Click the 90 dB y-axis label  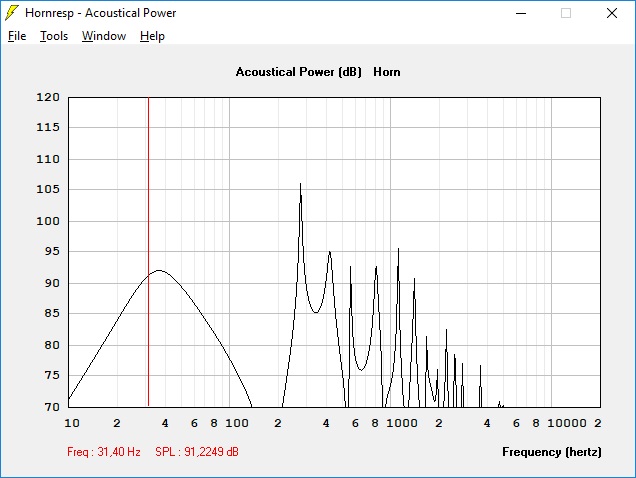coord(52,283)
